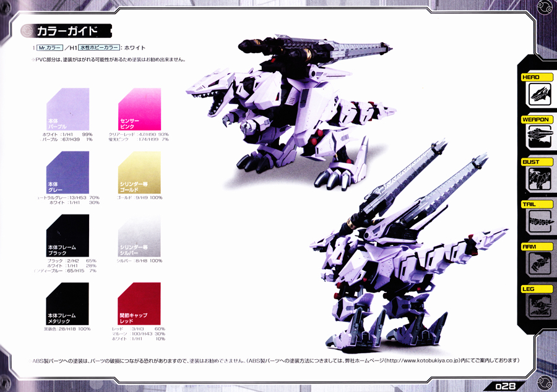Click the ホワイト text after 水性ホビーカラー
Viewport: 557px width, 392px height.
tap(135, 48)
